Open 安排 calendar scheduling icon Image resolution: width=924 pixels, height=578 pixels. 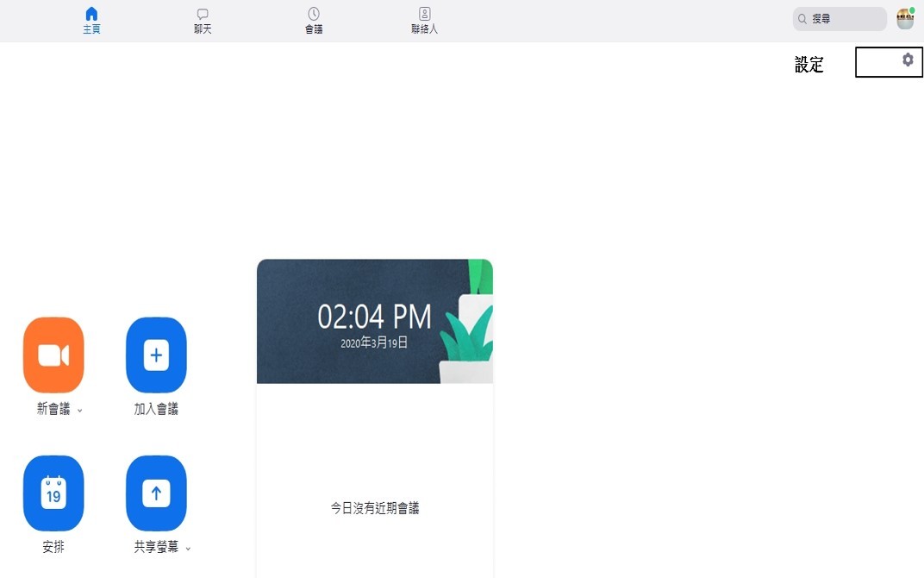[x=53, y=493]
